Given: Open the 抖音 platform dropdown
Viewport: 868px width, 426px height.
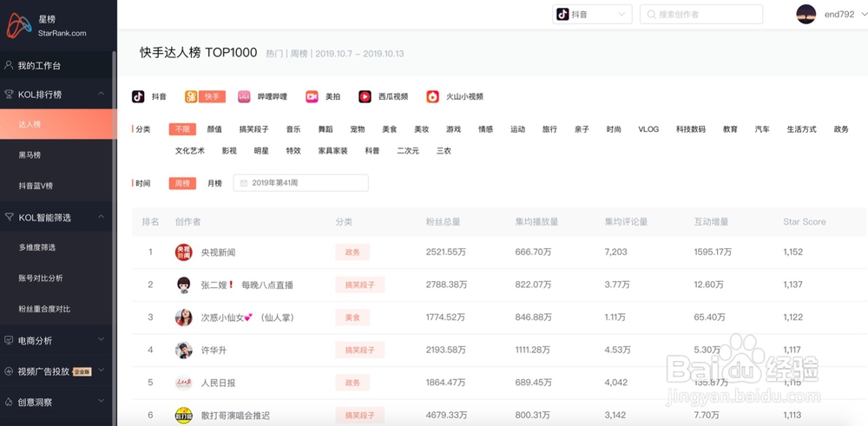Looking at the screenshot, I should click(592, 15).
